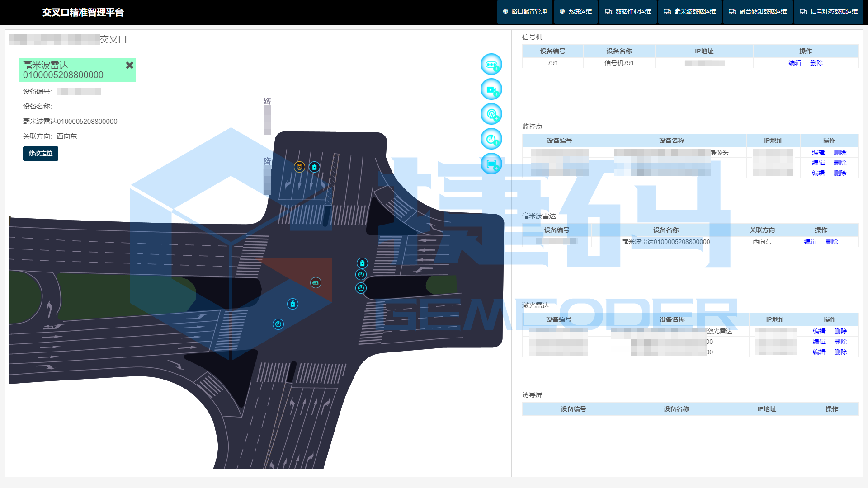This screenshot has height=488, width=868.
Task: Select the orange radar marker on the map
Action: point(299,167)
